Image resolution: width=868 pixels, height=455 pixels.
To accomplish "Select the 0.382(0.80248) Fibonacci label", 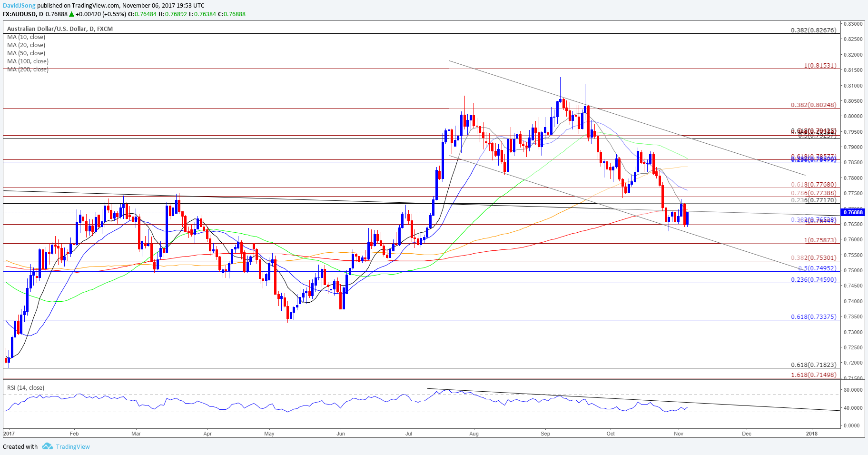I will [x=813, y=105].
